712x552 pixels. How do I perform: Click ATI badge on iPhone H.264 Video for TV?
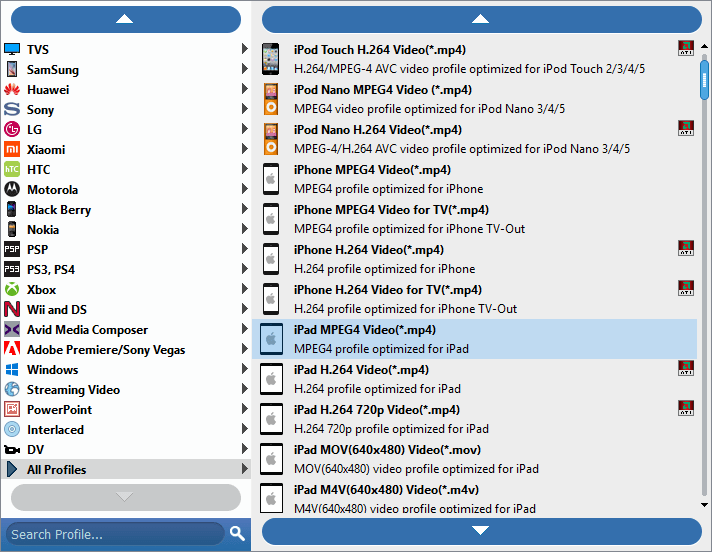click(686, 287)
